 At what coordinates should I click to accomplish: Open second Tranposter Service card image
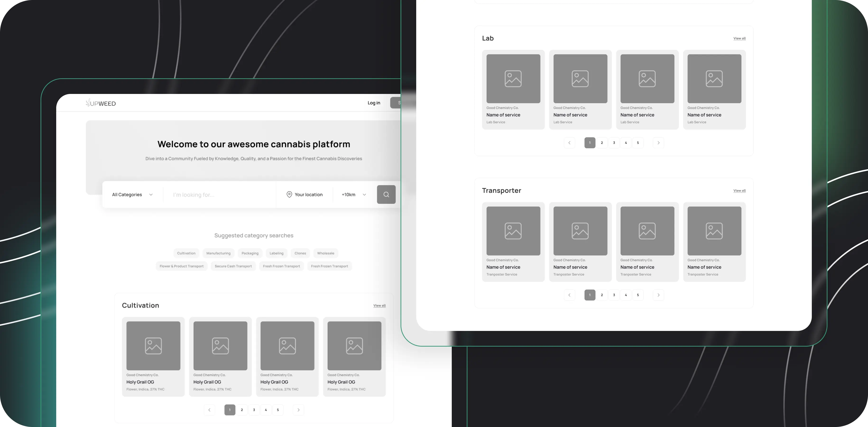coord(580,231)
